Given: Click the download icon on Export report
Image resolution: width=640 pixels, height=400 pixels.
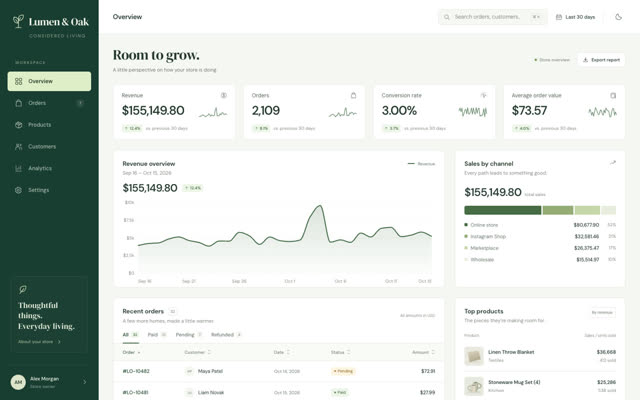Looking at the screenshot, I should 585,60.
